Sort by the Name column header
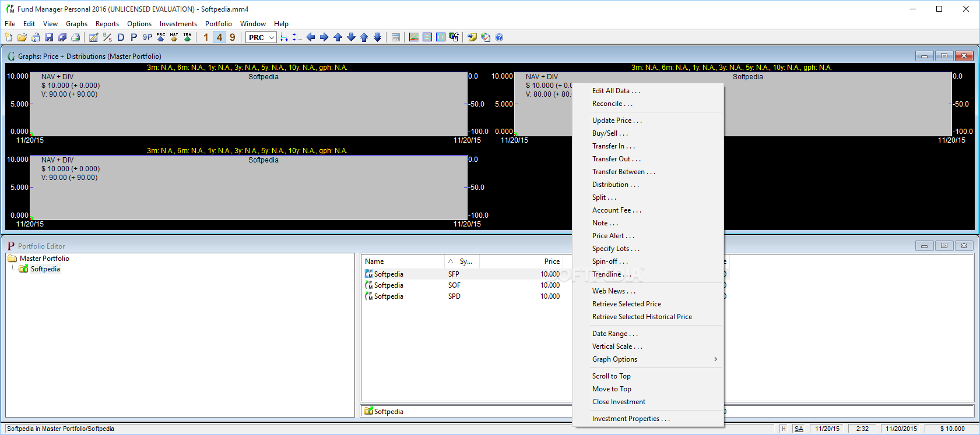 click(x=403, y=261)
